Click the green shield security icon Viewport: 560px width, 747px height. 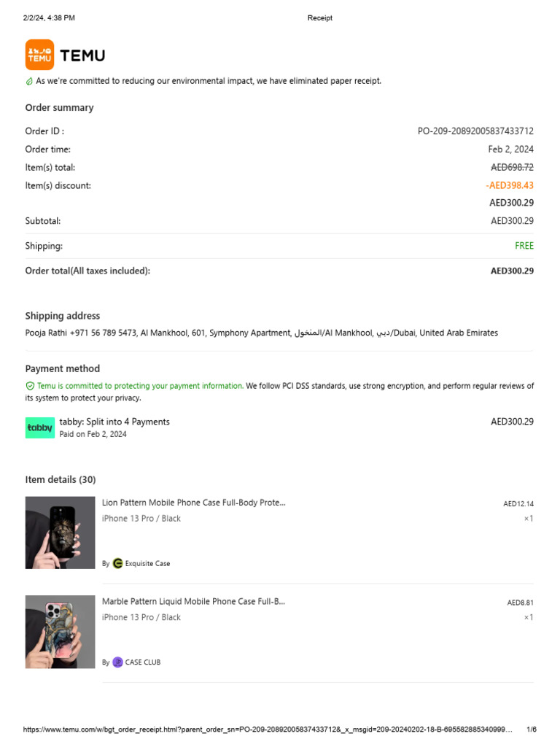coord(30,386)
